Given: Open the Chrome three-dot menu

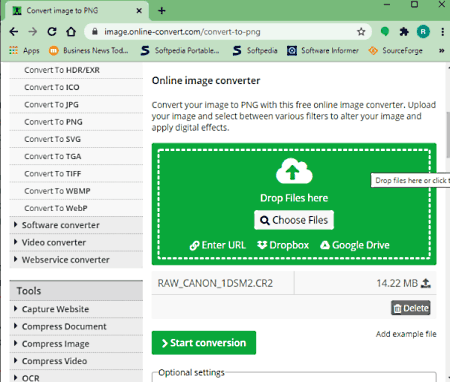Looking at the screenshot, I should tap(442, 32).
